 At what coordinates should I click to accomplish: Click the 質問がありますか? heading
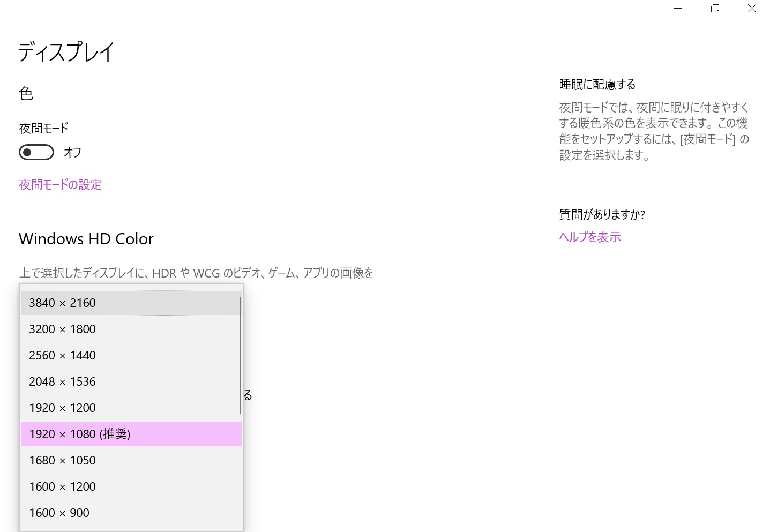[602, 215]
